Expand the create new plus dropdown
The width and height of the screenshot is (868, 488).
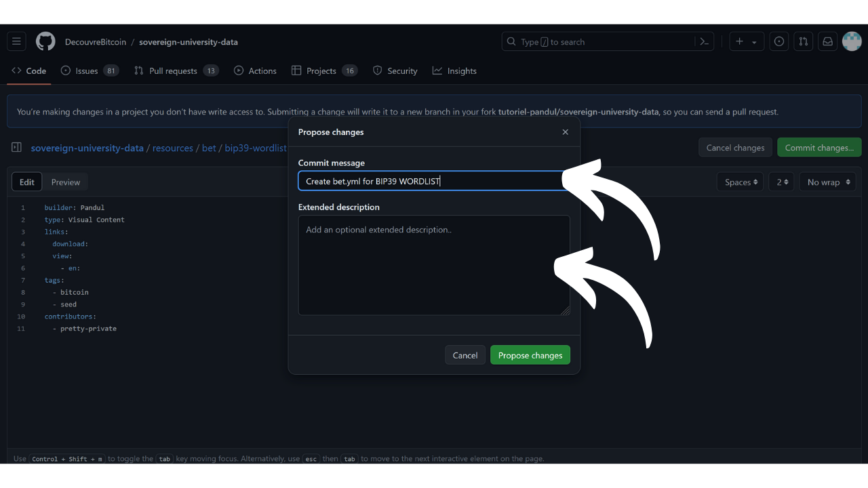coord(747,41)
